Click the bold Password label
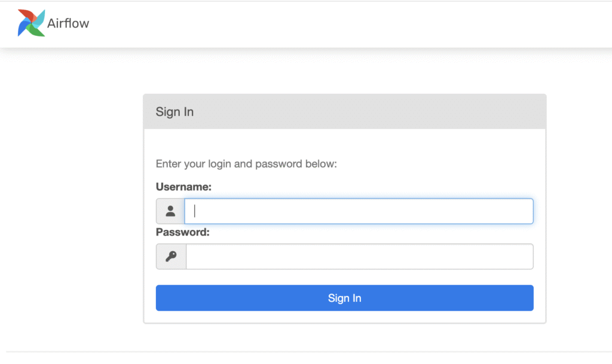The width and height of the screenshot is (612, 364). 182,232
